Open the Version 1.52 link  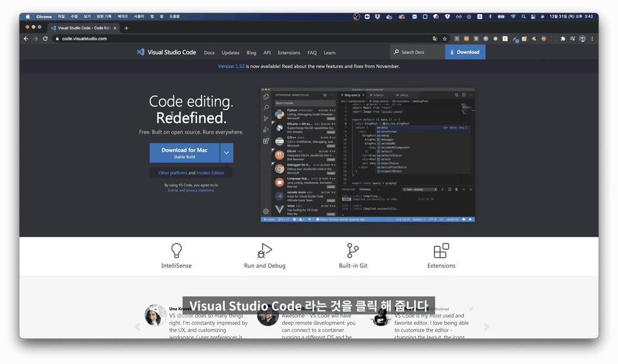[x=231, y=66]
